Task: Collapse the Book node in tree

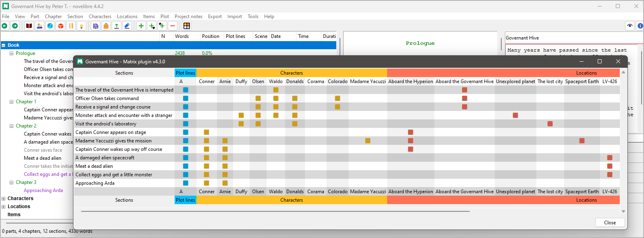Action: click(x=4, y=45)
